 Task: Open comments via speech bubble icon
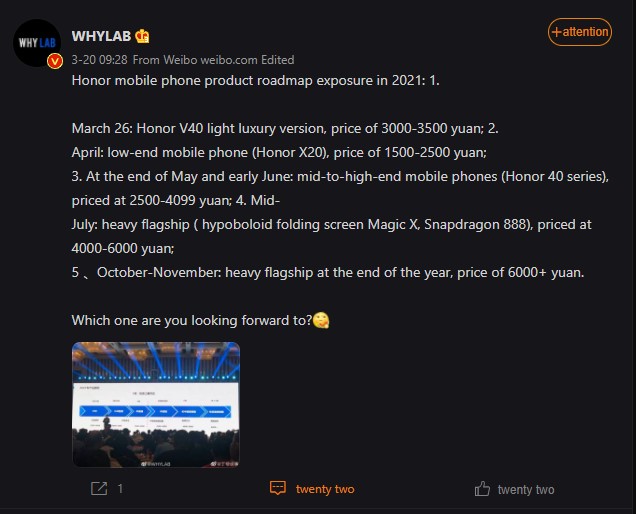point(278,488)
